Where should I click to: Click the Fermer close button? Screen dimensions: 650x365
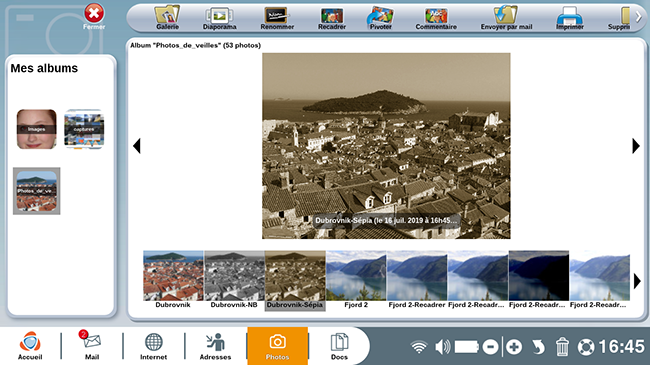tap(94, 17)
